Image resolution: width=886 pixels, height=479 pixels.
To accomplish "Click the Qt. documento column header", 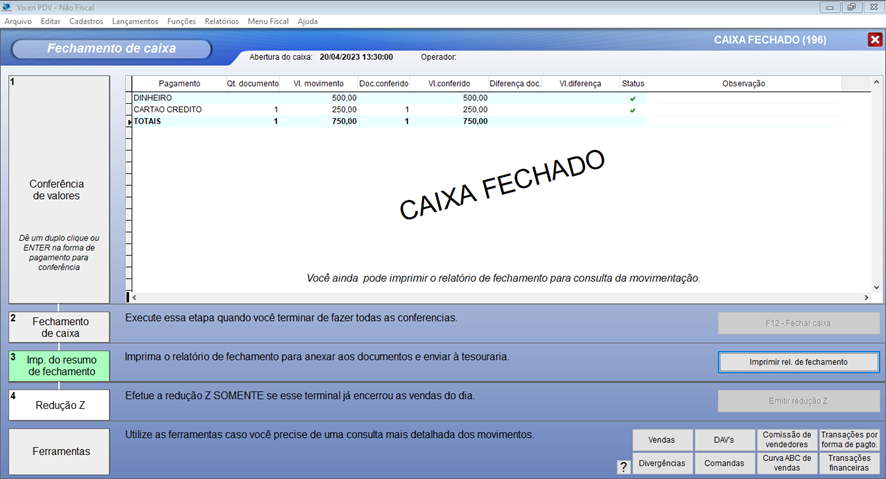I will 253,84.
